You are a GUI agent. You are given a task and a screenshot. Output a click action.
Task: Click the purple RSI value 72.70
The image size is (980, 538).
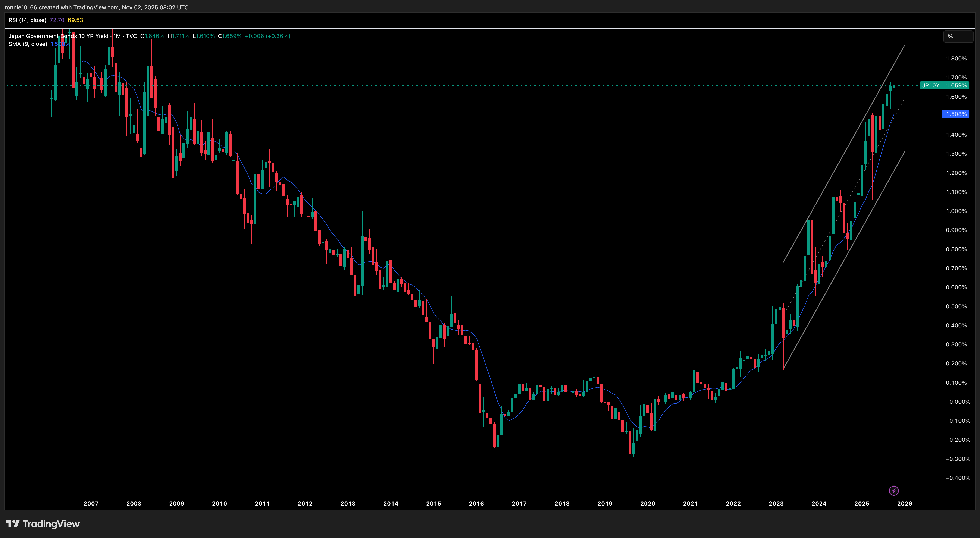[57, 20]
